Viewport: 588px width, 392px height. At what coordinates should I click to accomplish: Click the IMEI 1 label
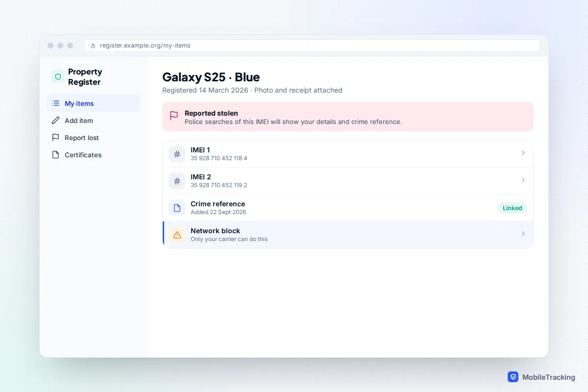click(x=200, y=150)
